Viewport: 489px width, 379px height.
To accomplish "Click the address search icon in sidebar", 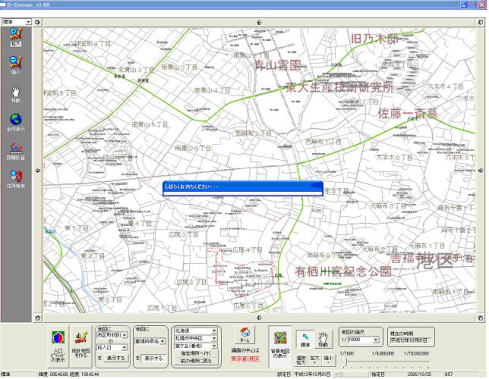I will tap(16, 178).
